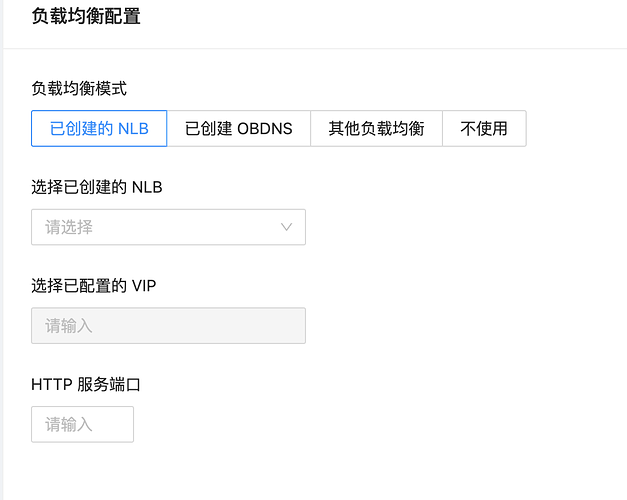Choose the 其他负载均衡 mode option
Viewport: 627px width, 500px height.
[x=376, y=128]
